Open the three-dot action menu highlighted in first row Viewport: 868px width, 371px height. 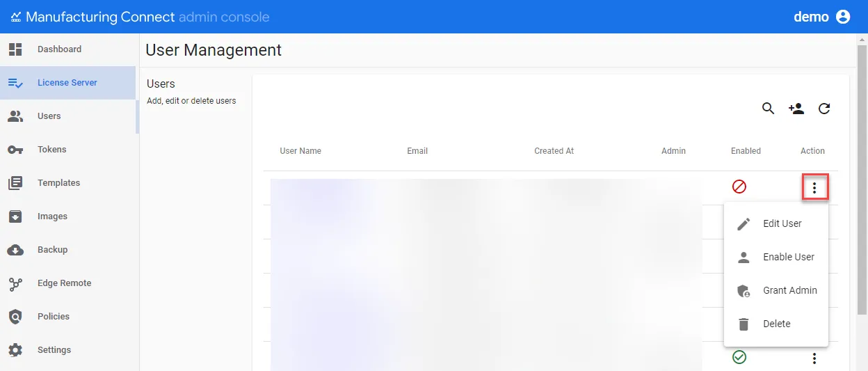tap(814, 187)
